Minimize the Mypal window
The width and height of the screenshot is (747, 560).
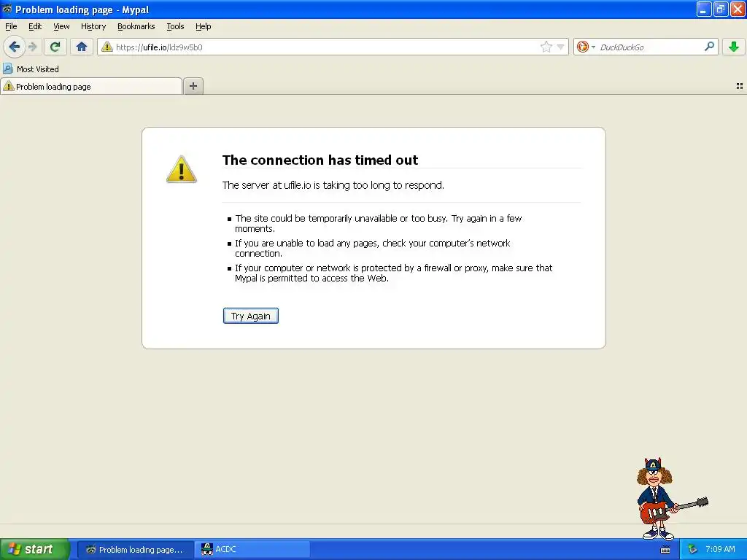tap(704, 9)
